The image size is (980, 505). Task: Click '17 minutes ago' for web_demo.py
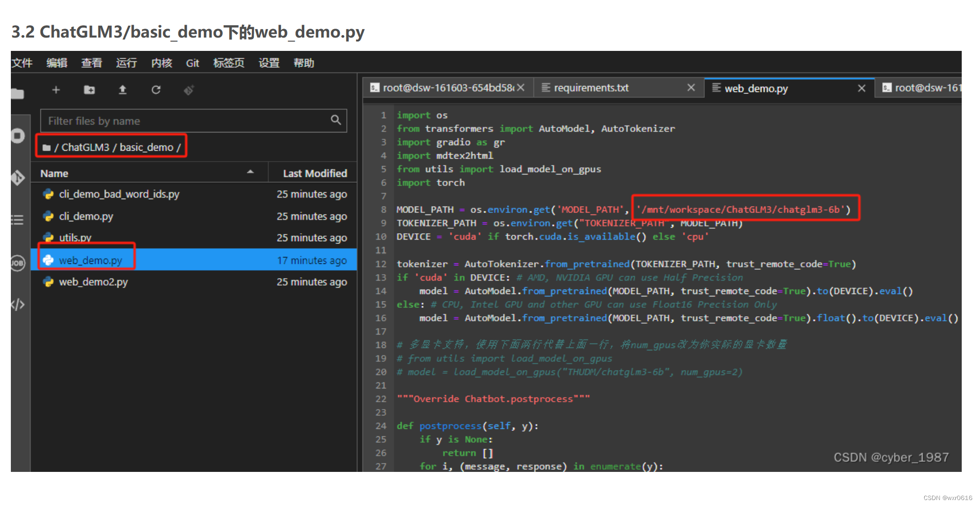tap(312, 260)
